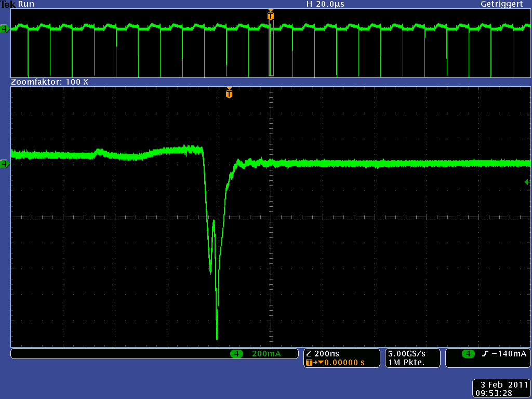This screenshot has height=399, width=532.
Task: Click channel 4 ground marker in overview window
Action: click(5, 29)
